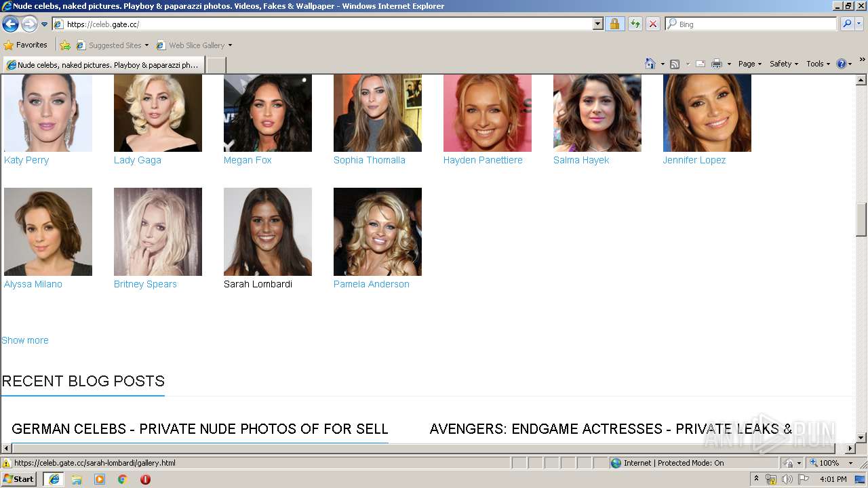Click the Print icon
Viewport: 868px width, 488px height.
(x=716, y=64)
